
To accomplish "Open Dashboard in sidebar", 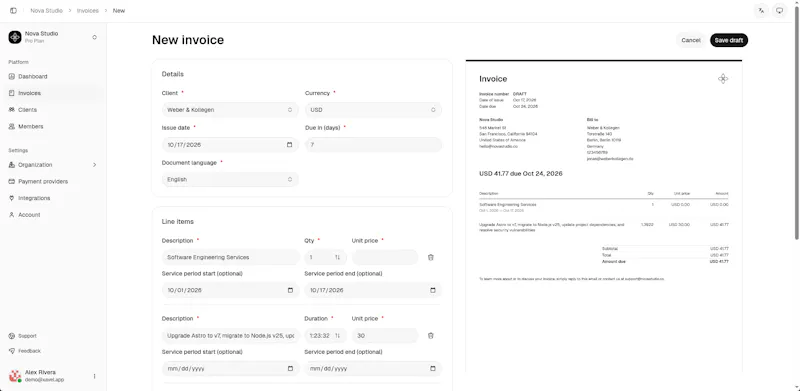I will pyautogui.click(x=53, y=77).
